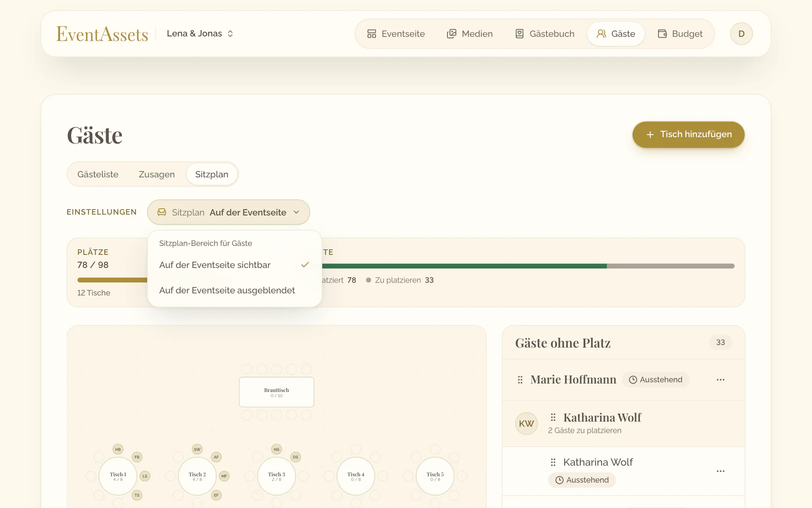812x508 pixels.
Task: Open more options for second Katharina Wolf
Action: (x=721, y=471)
